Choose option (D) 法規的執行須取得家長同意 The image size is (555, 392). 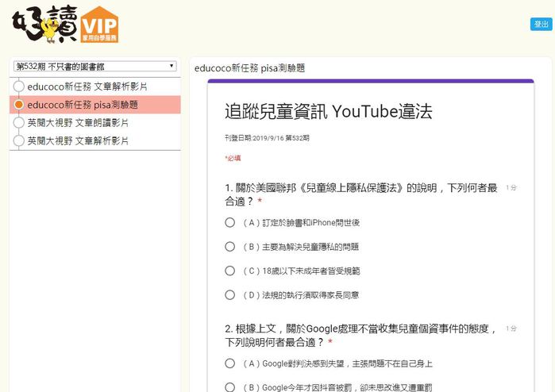229,294
